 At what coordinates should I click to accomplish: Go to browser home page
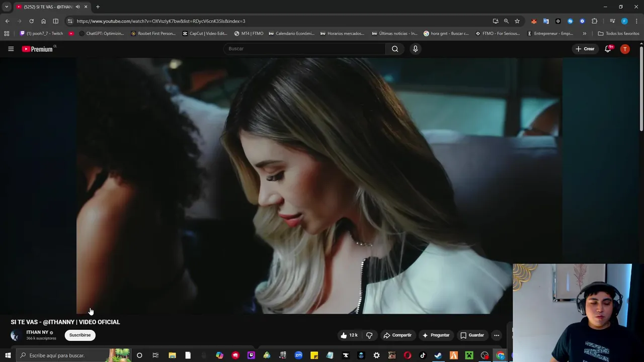[43, 21]
